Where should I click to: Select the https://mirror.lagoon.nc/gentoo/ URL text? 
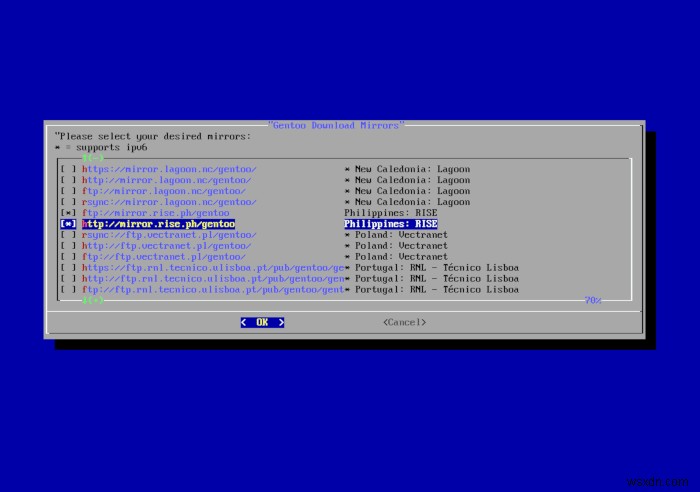pyautogui.click(x=169, y=169)
